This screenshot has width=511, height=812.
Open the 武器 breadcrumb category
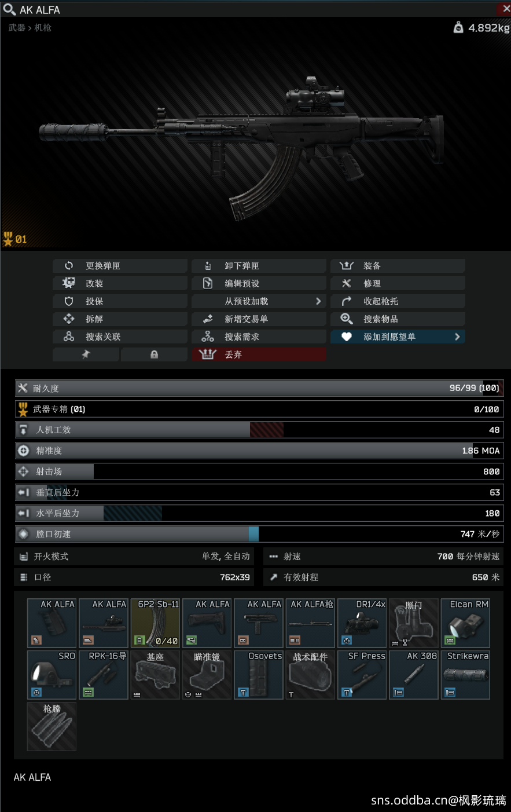coord(17,27)
